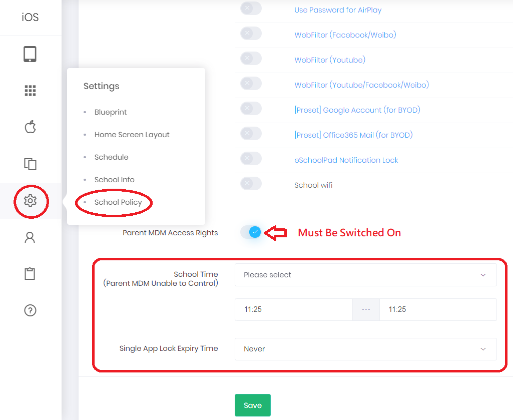Click the apps grid icon in sidebar
The width and height of the screenshot is (513, 420).
point(30,91)
